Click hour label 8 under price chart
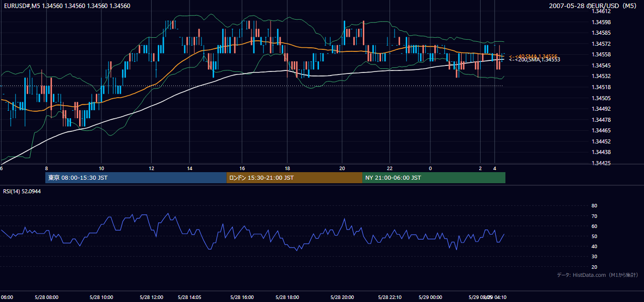 [46, 168]
